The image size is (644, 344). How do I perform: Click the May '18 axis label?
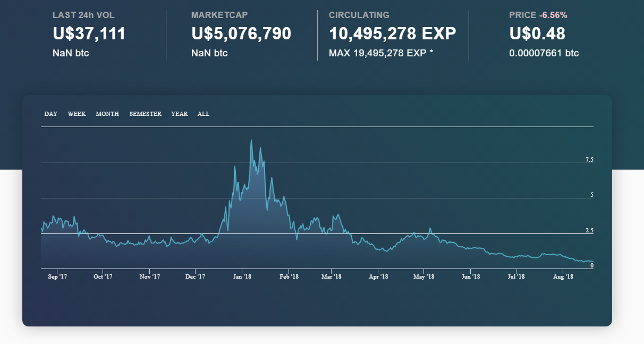coord(423,276)
